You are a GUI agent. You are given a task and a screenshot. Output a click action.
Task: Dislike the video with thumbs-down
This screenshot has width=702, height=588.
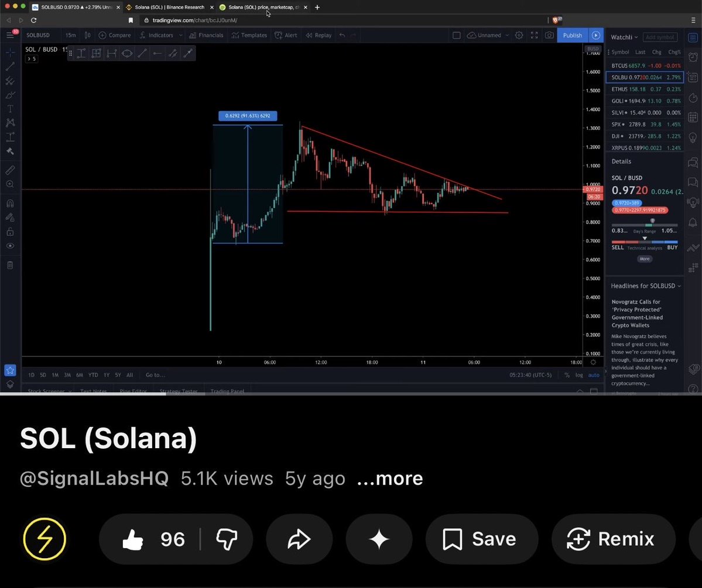[227, 539]
